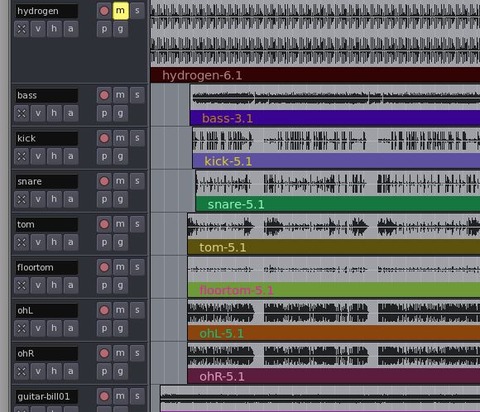This screenshot has height=412, width=480.
Task: Click the X icon on floortom track
Action: tap(21, 285)
